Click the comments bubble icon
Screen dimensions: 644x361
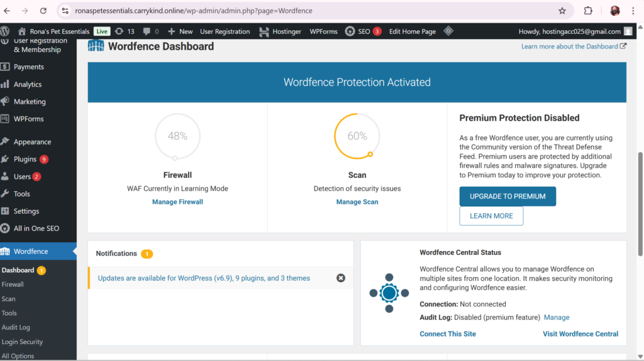coord(150,31)
